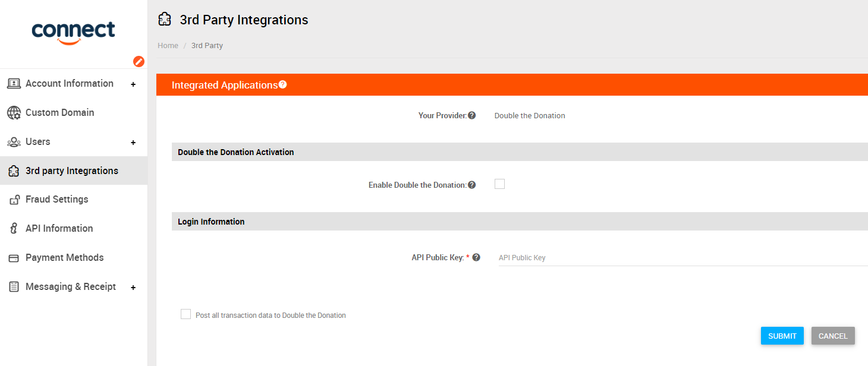The width and height of the screenshot is (868, 366).
Task: Expand the Users submenu
Action: [133, 143]
